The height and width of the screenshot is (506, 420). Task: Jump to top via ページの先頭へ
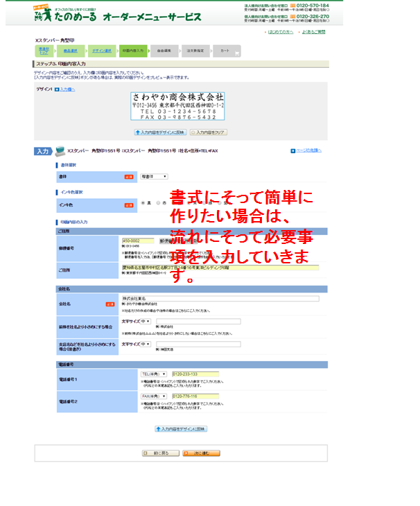[x=308, y=150]
